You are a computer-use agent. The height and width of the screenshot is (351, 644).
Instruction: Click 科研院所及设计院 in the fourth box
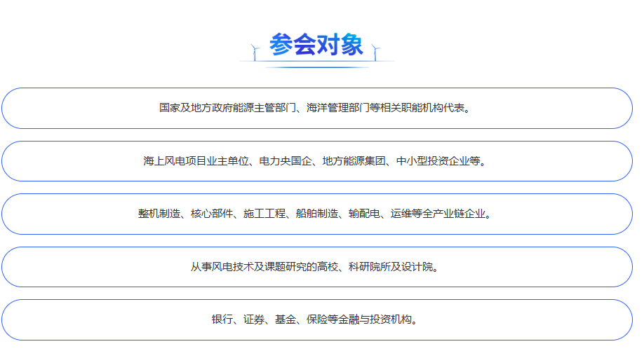pos(391,267)
